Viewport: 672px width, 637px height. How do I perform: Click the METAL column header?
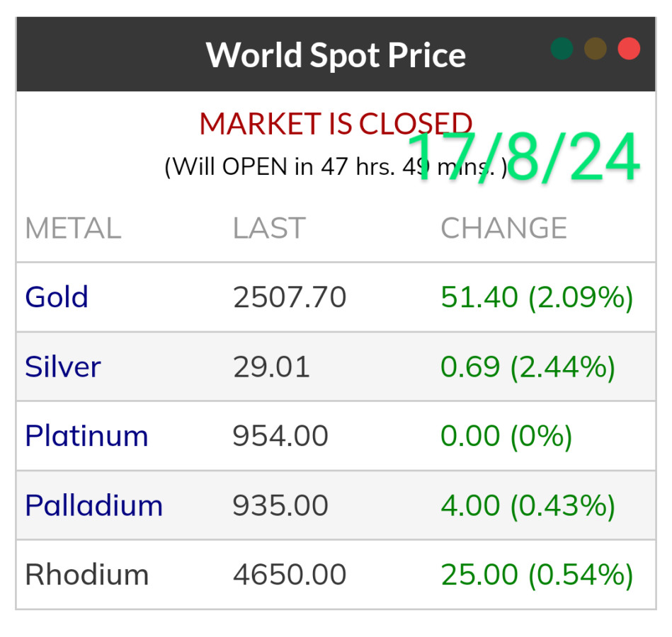[73, 229]
